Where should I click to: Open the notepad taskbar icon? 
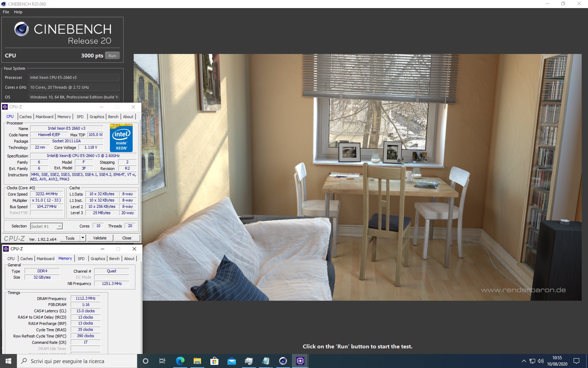click(x=266, y=361)
